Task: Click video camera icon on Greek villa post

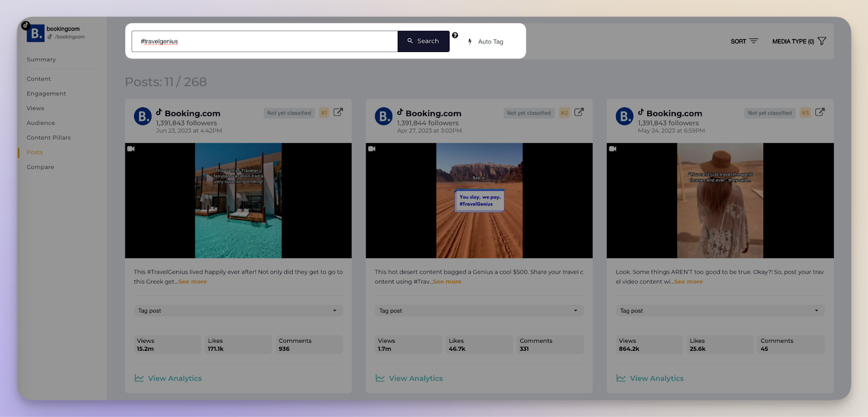Action: pos(131,149)
